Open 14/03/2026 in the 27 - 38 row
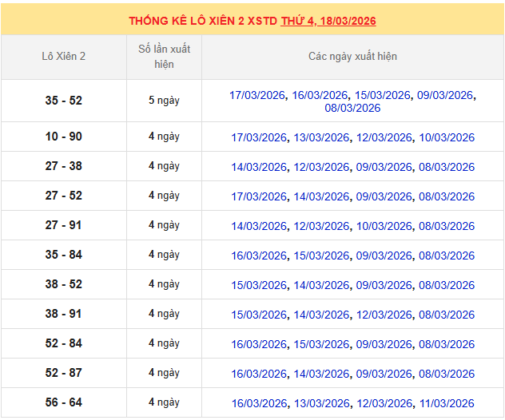505x420 pixels. tap(259, 167)
